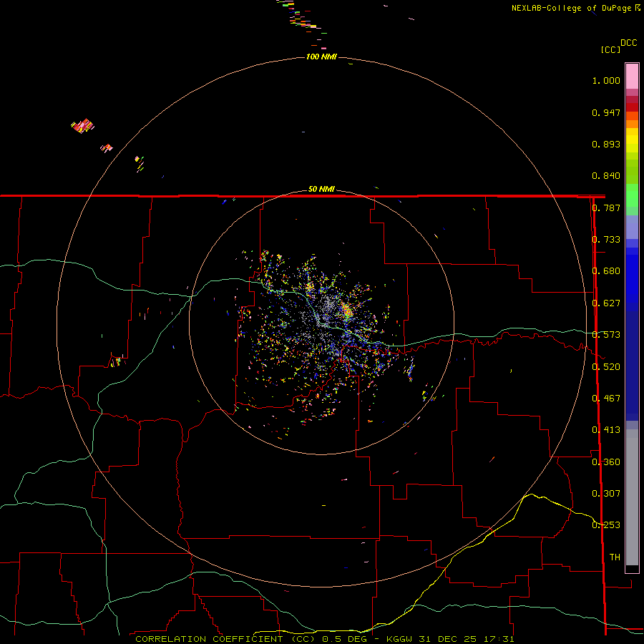
Task: Click the 0.893 scale value
Action: pos(606,144)
